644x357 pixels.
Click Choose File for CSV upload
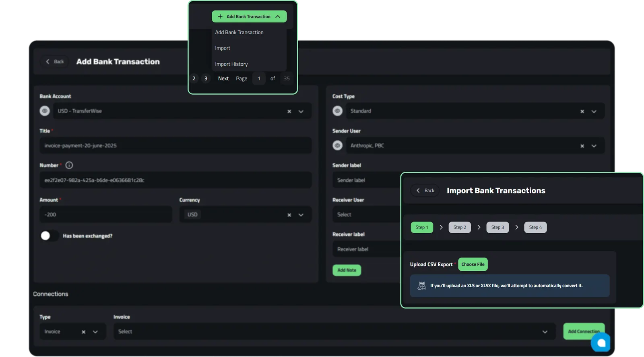pos(473,264)
